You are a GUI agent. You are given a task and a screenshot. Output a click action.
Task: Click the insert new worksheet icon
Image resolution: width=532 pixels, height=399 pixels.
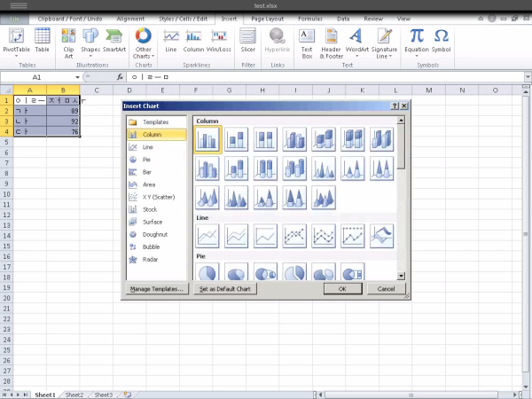[x=127, y=395]
